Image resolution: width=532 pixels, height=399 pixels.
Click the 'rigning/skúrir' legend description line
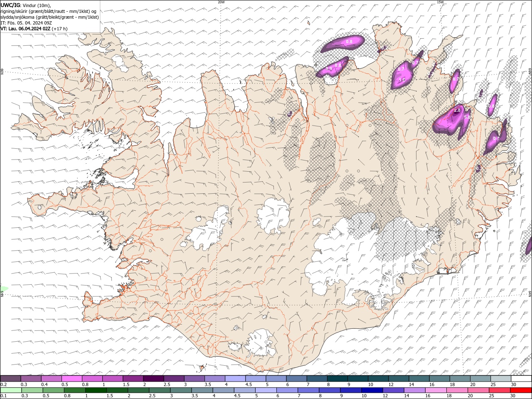(49, 11)
